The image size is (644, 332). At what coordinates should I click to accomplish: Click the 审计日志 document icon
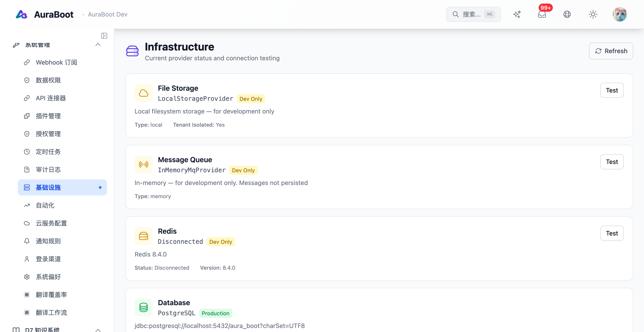[27, 170]
